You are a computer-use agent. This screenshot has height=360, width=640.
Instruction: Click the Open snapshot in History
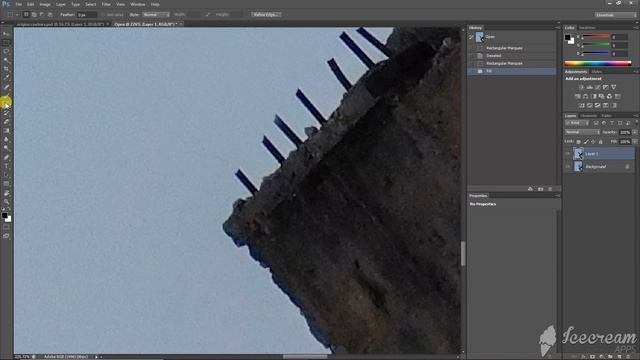point(511,37)
